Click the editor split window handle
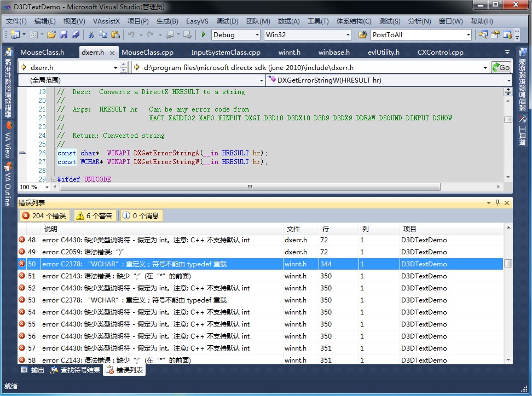 coord(508,91)
